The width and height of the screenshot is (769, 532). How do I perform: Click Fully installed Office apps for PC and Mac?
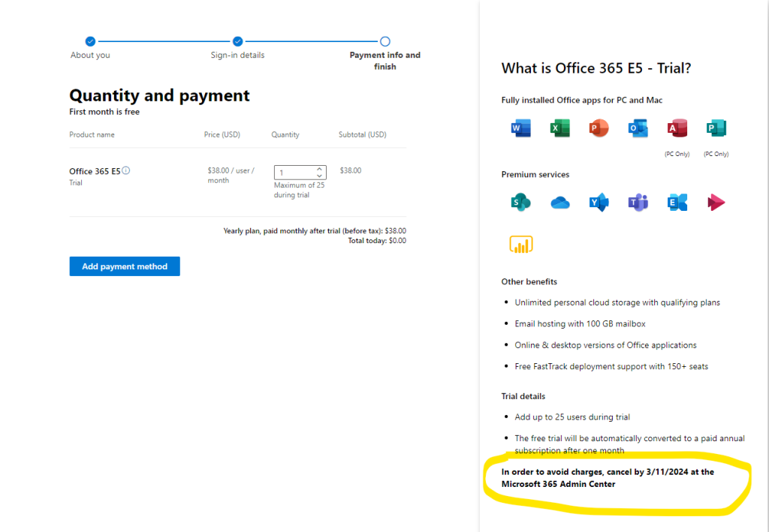click(582, 100)
